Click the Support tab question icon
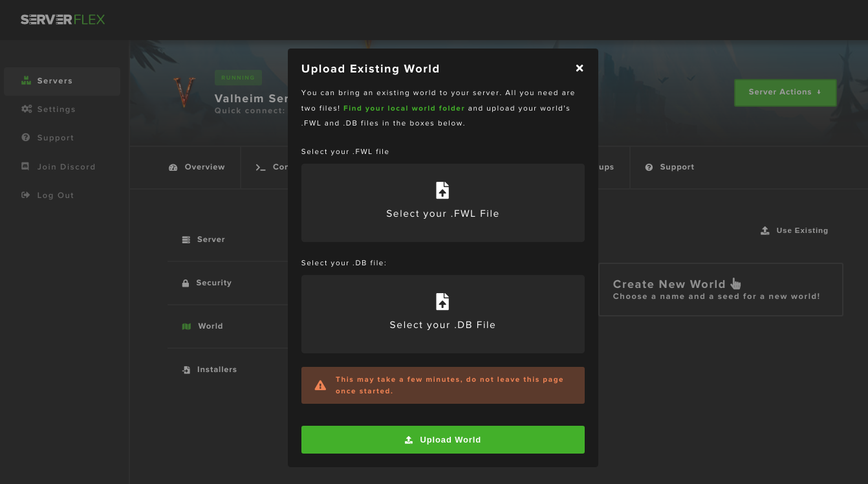 (649, 168)
